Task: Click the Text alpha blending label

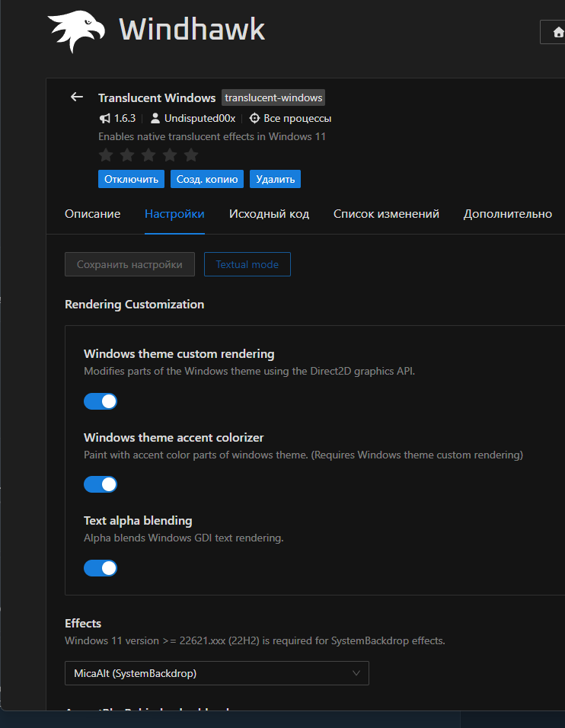Action: click(x=138, y=521)
